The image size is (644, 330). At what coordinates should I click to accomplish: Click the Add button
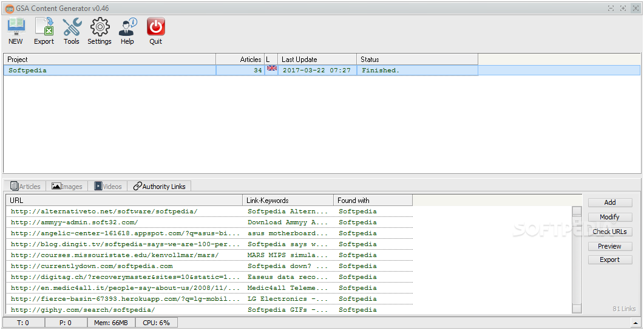coord(610,202)
